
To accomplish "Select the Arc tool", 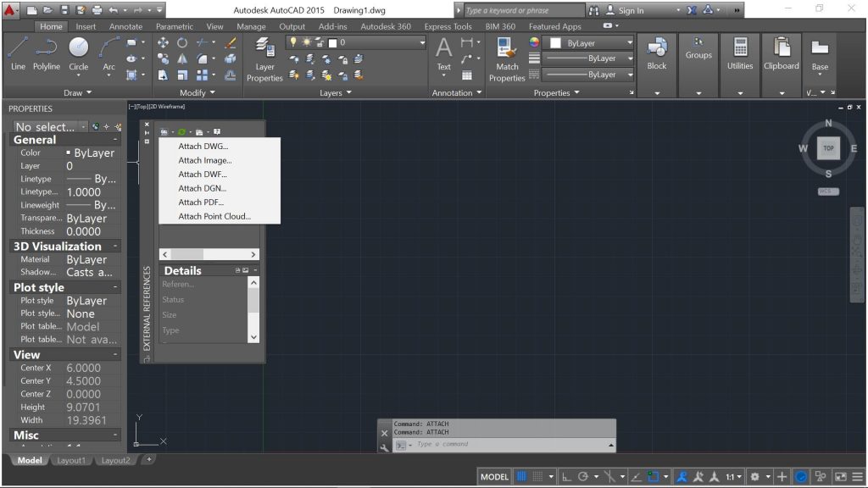I will pyautogui.click(x=109, y=53).
